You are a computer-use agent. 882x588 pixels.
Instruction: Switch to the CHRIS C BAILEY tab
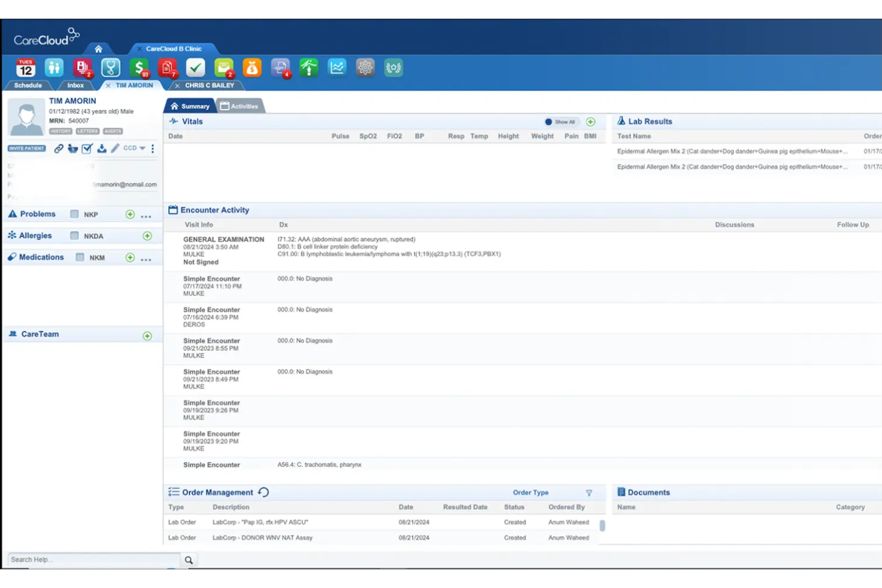coord(209,85)
